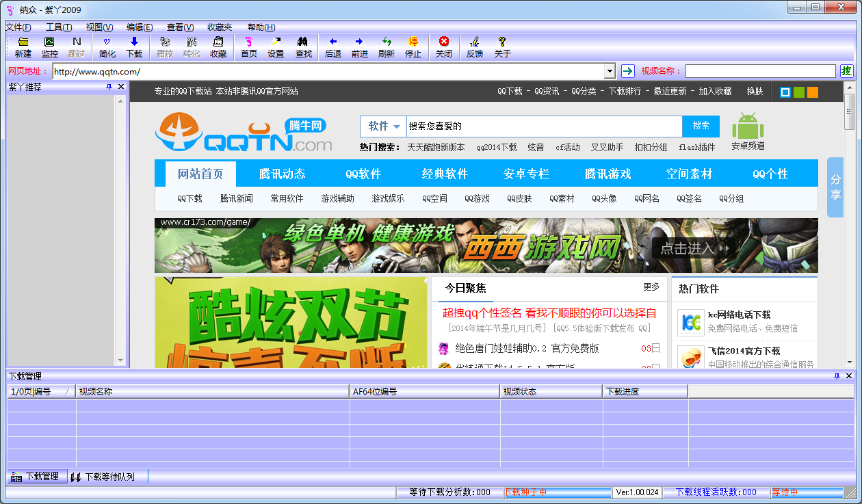Viewport: 862px width, 504px height.
Task: Open the 工具(T) menu
Action: tap(59, 27)
